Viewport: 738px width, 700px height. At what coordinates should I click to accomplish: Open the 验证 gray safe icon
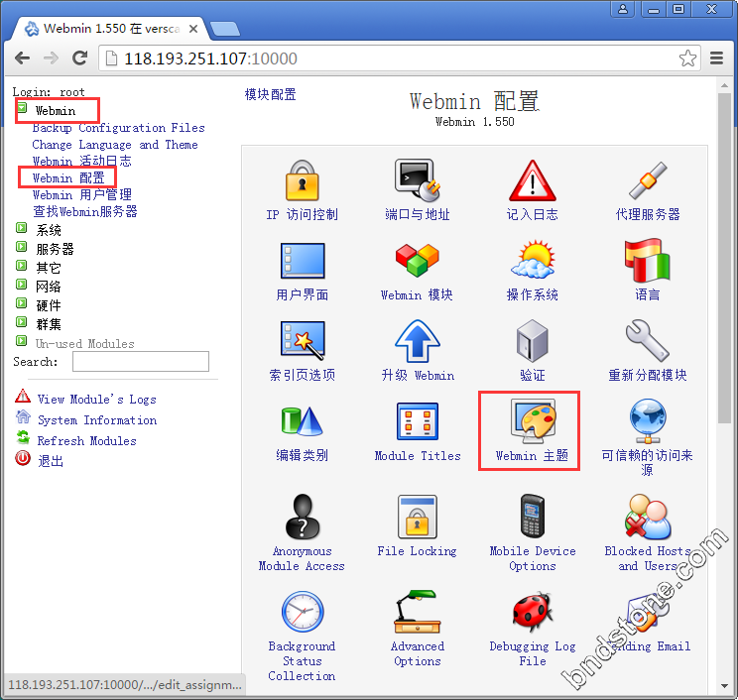(533, 341)
